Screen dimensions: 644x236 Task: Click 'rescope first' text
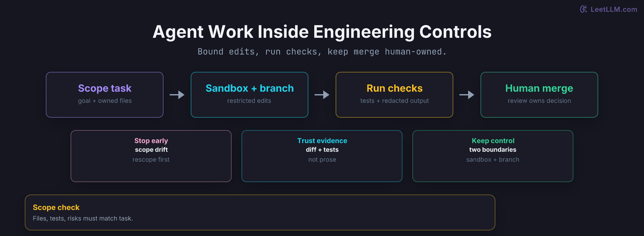[x=151, y=160]
